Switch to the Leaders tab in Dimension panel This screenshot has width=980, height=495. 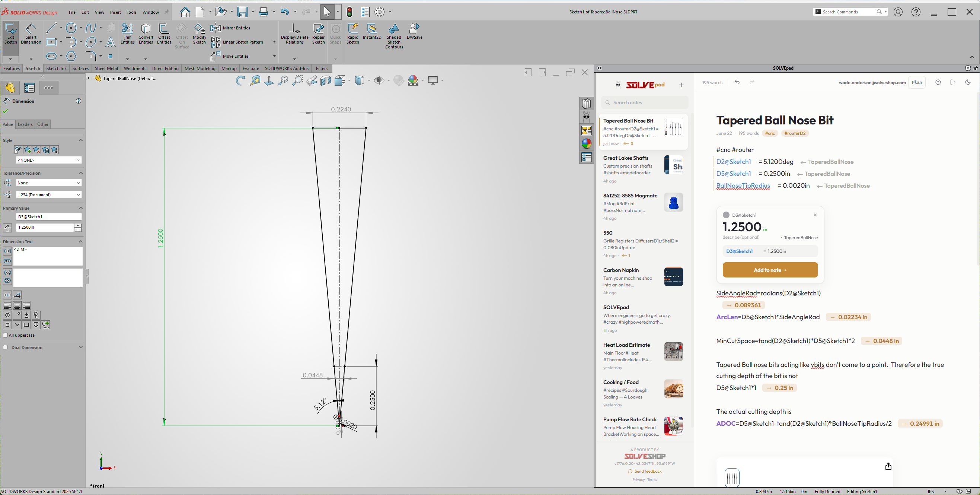coord(25,124)
